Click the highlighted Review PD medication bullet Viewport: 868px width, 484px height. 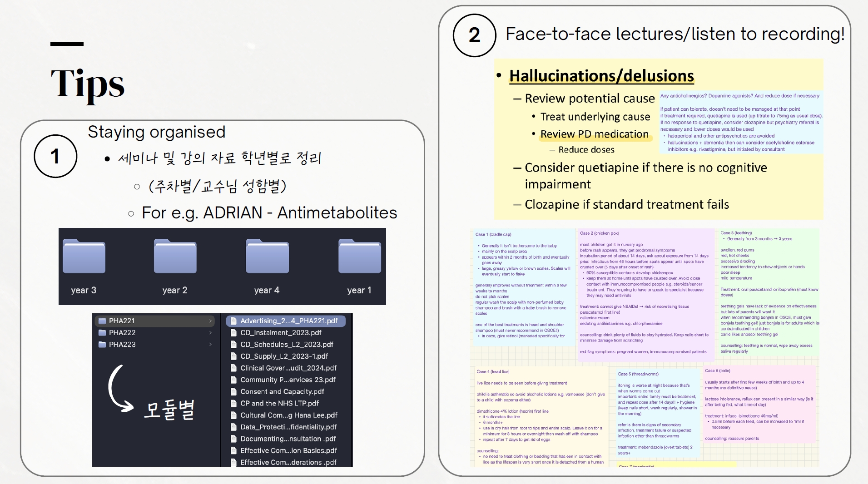pos(595,134)
